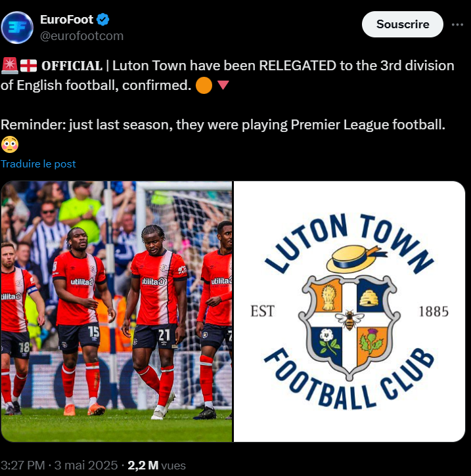
Task: Click the red siren emoji
Action: (10, 66)
